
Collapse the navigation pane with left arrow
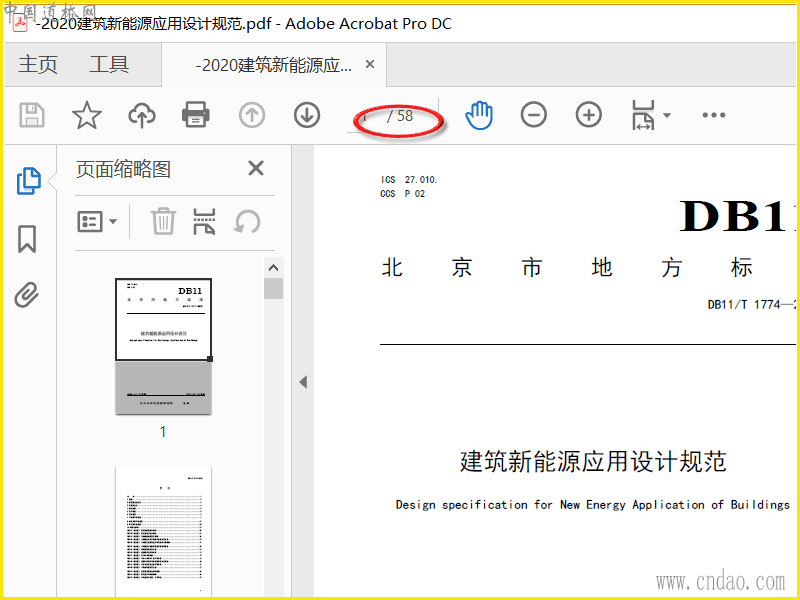pyautogui.click(x=303, y=382)
